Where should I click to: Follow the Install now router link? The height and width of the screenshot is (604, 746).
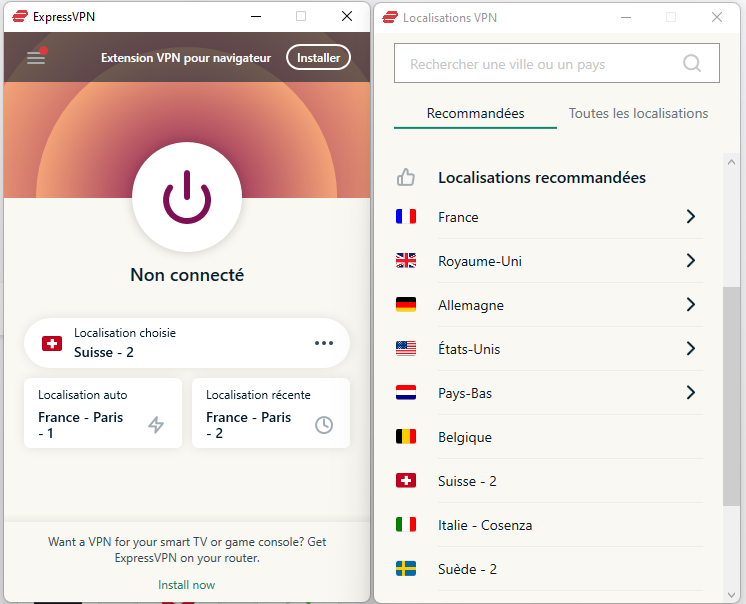pyautogui.click(x=186, y=585)
